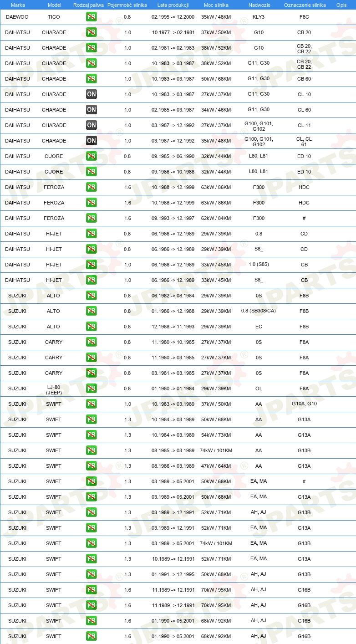Click the production years 02.1995 -> 12.2000
This screenshot has height=644, width=356.
[x=173, y=17]
